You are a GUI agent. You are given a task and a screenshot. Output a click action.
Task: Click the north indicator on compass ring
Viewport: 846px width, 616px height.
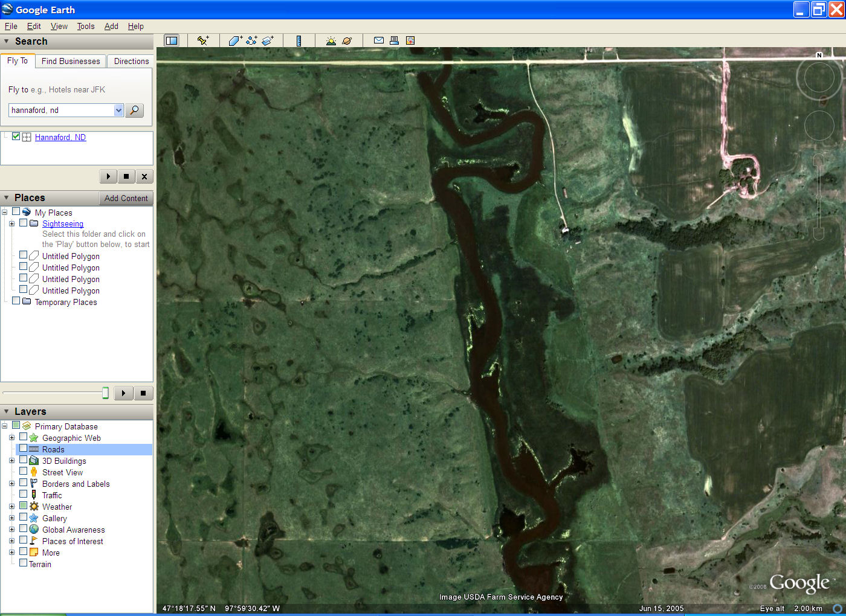(819, 55)
